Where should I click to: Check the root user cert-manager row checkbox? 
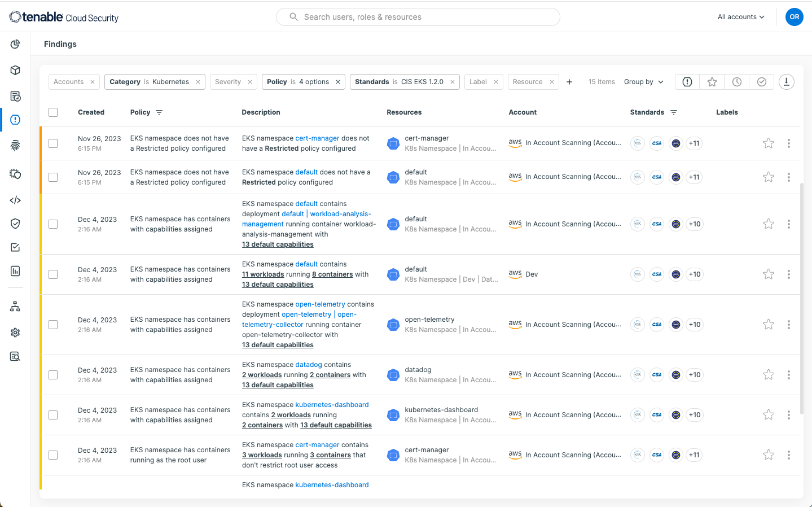coord(53,455)
